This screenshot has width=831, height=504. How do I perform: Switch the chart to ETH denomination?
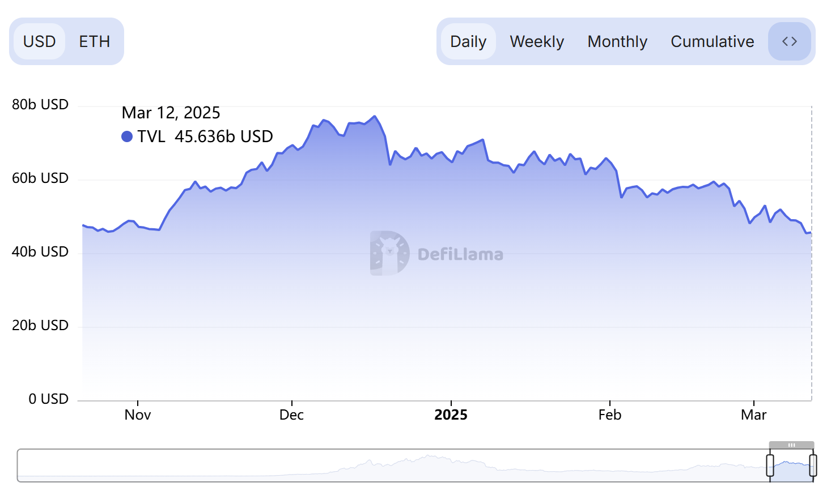point(94,41)
